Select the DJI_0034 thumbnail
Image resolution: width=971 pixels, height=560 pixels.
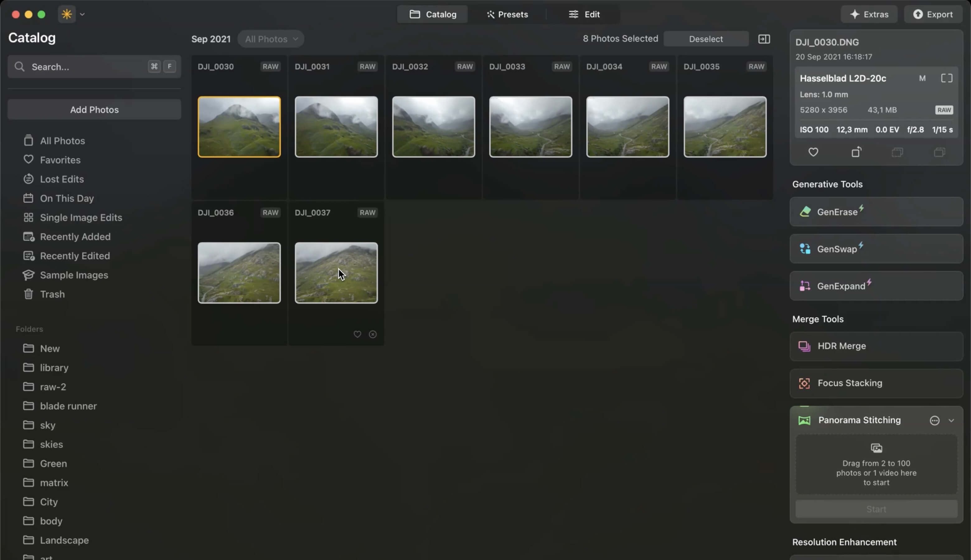pos(627,127)
